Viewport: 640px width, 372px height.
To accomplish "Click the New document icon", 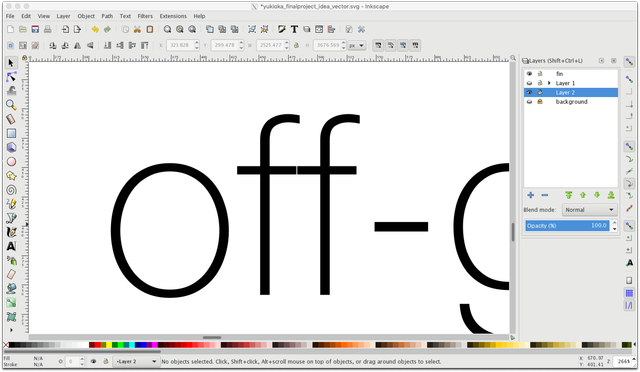I will tap(11, 29).
